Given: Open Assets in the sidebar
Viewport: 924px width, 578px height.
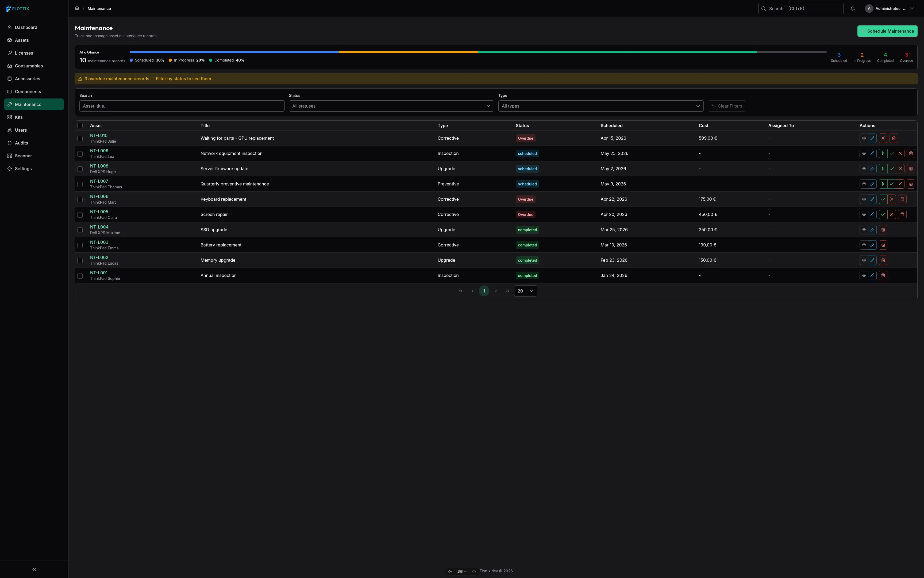Looking at the screenshot, I should [x=34, y=40].
